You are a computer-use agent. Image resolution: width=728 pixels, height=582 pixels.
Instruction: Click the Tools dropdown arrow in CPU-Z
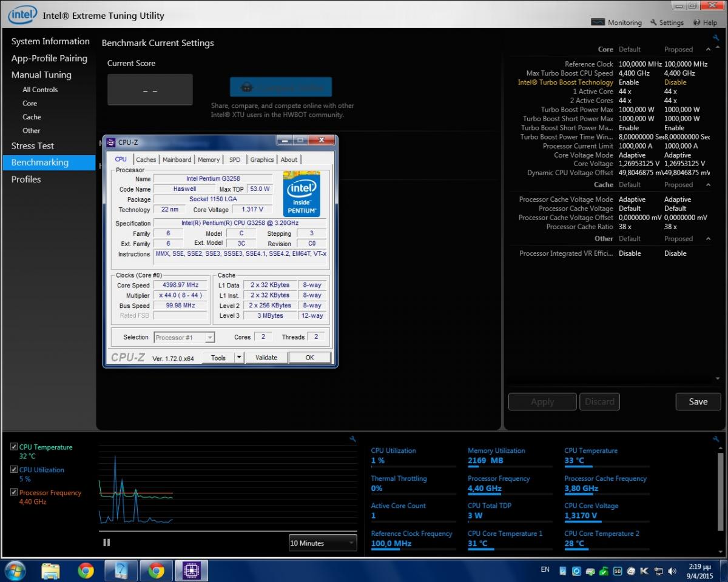pos(238,358)
